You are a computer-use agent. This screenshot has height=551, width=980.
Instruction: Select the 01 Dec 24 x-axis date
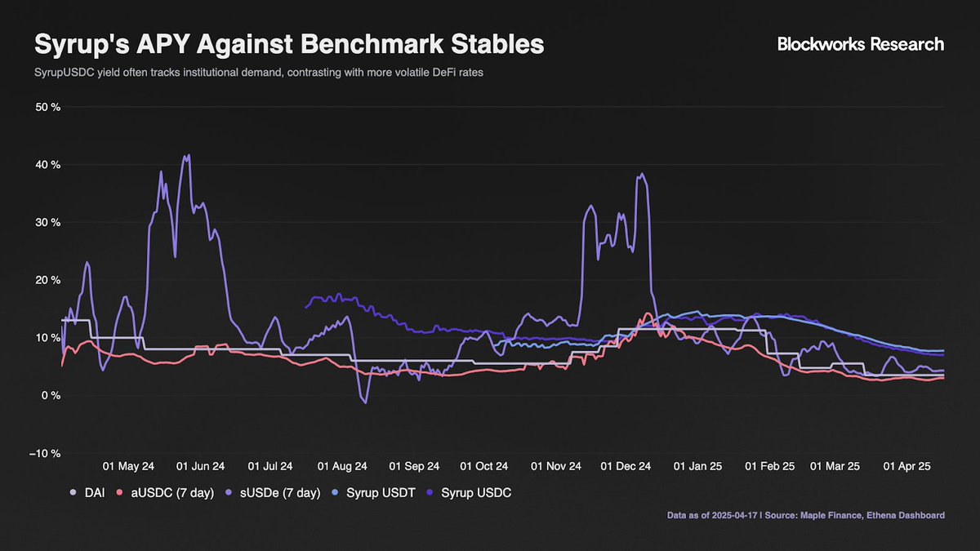pyautogui.click(x=626, y=467)
